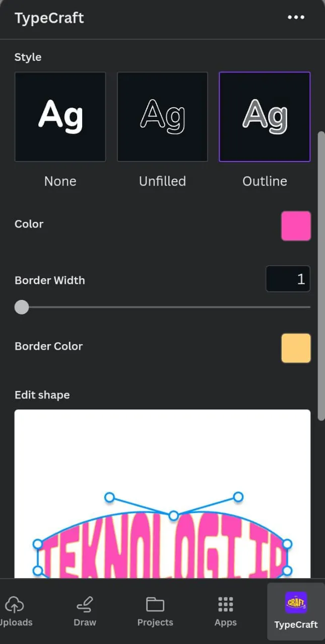The height and width of the screenshot is (644, 325).
Task: Click the upper right edge anchor point
Action: (287, 544)
